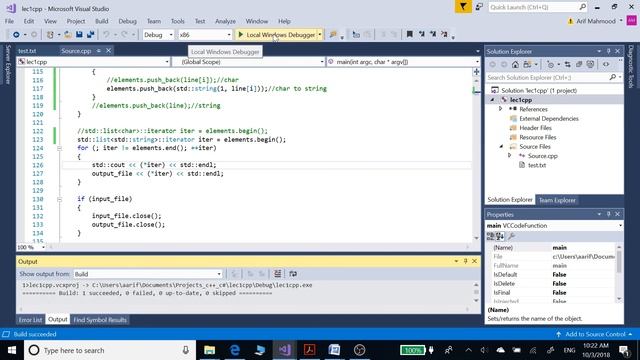This screenshot has width=640, height=360.
Task: Click the Categorized icon in Properties panel
Action: [x=490, y=236]
